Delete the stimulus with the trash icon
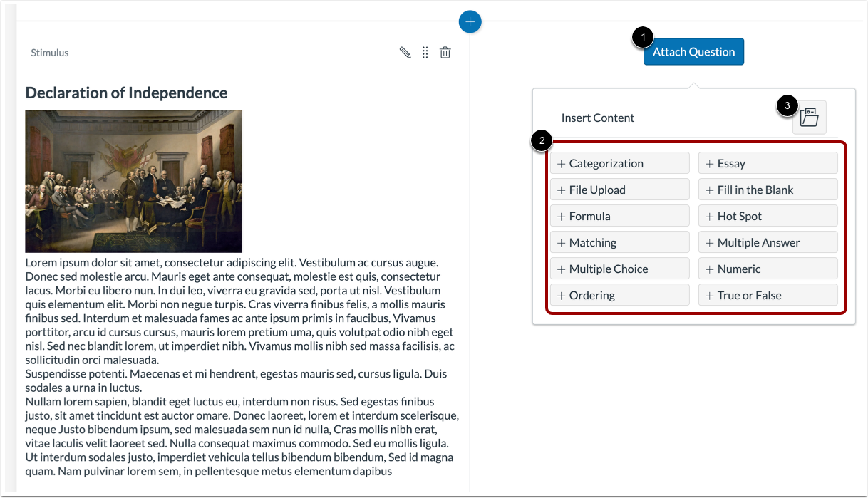The height and width of the screenshot is (498, 868). click(x=445, y=53)
